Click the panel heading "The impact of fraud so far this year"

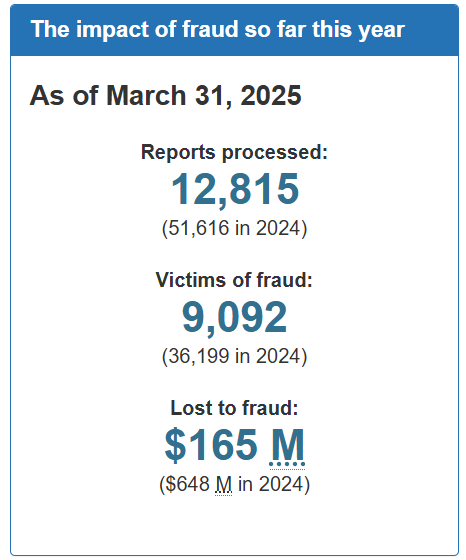pyautogui.click(x=217, y=30)
